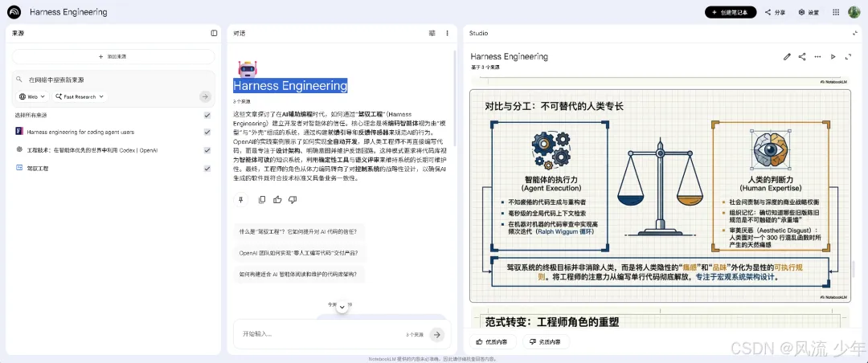
Task: Click the robot emoji notebook icon
Action: (x=247, y=68)
